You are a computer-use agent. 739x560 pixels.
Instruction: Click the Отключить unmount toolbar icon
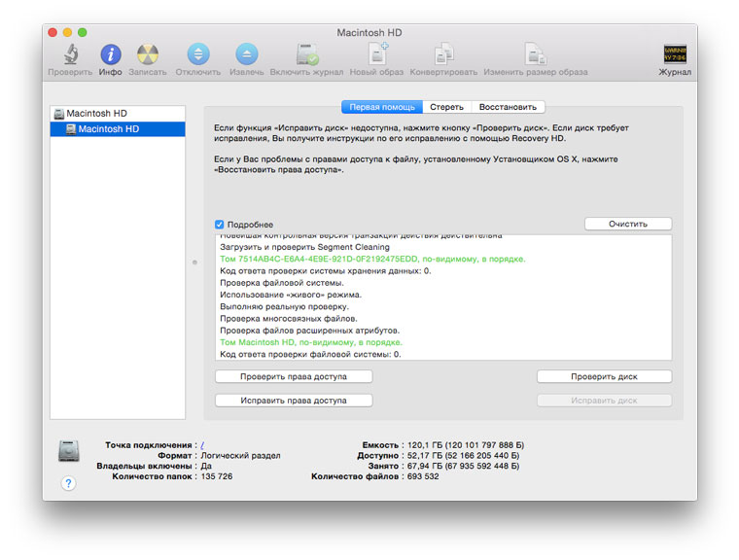[x=197, y=55]
